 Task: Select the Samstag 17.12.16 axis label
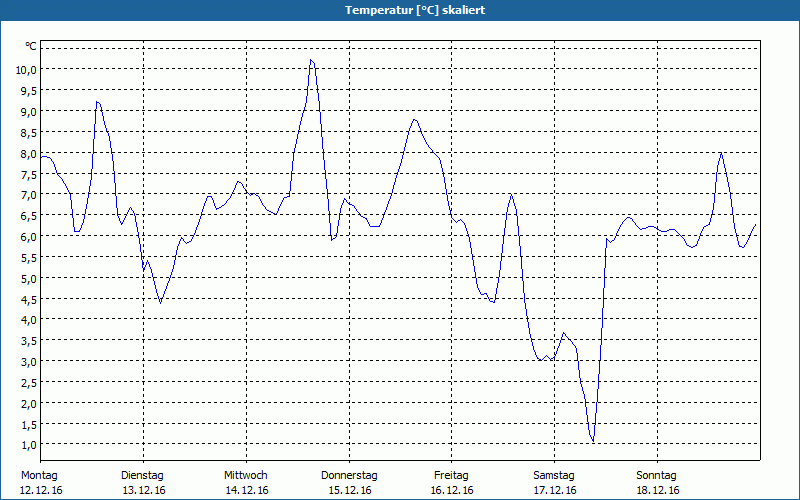point(554,483)
